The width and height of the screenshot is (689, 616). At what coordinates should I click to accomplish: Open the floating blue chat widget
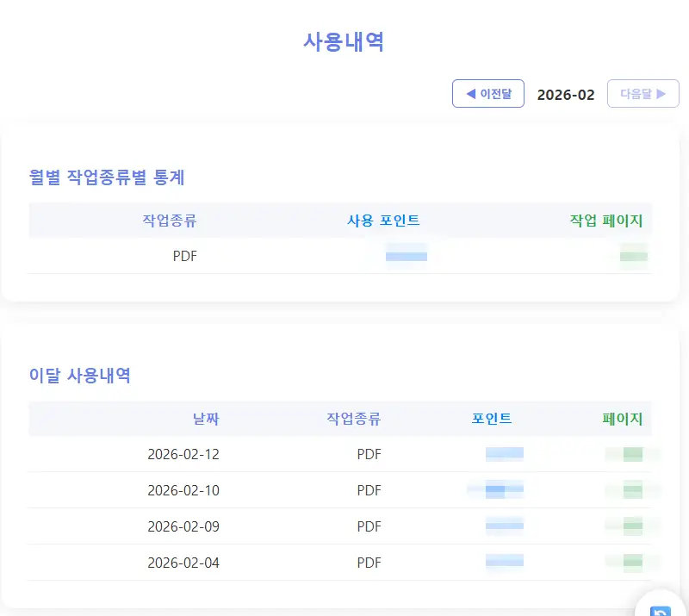(x=660, y=608)
